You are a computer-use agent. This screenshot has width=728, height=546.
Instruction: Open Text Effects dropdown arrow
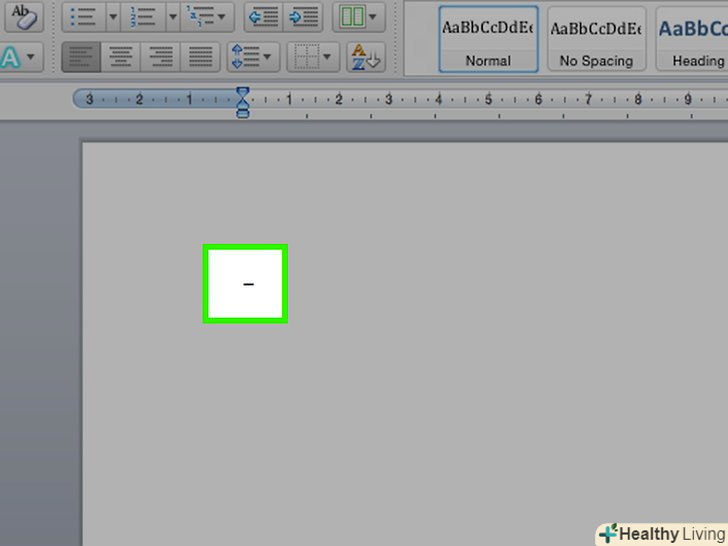click(x=32, y=57)
